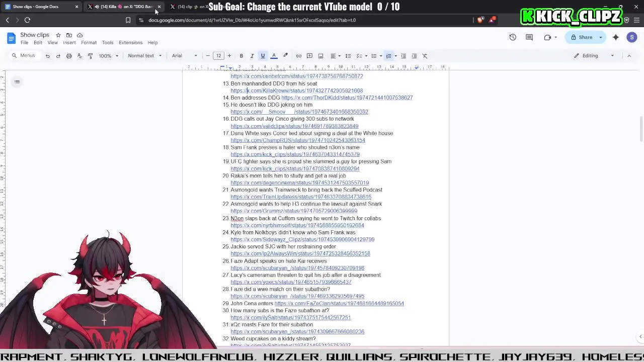Viewport: 644px width, 362px height.
Task: Open the Edit menu
Action: [x=38, y=43]
